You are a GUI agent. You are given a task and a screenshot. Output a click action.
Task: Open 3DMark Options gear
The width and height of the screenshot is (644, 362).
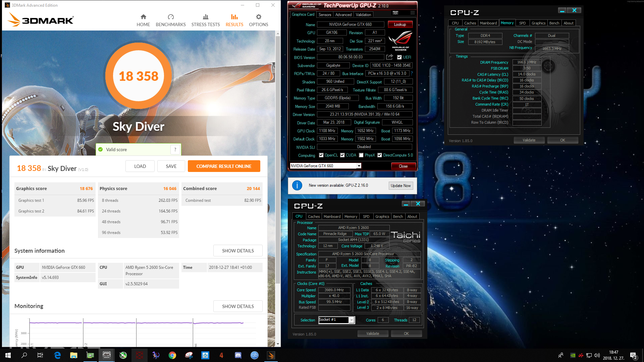(x=259, y=20)
